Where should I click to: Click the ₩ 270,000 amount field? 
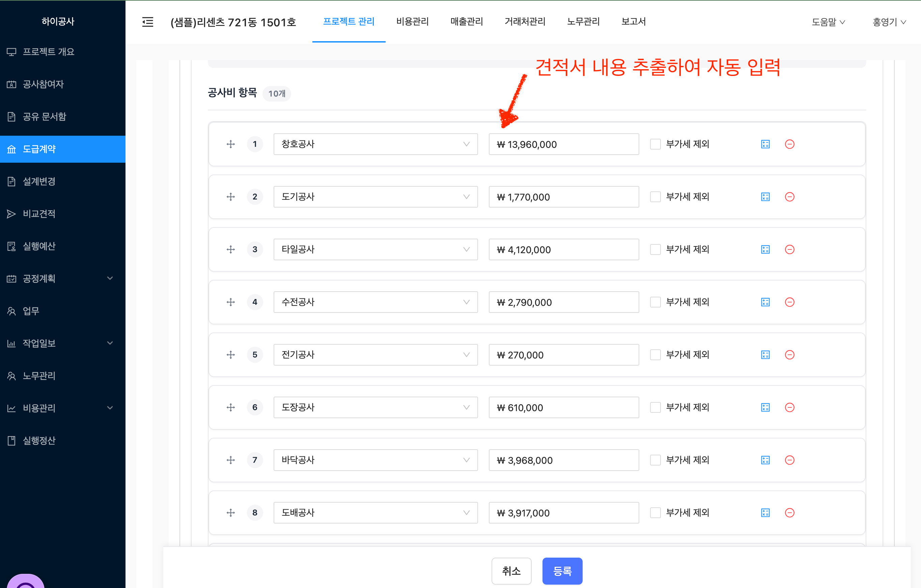point(563,355)
